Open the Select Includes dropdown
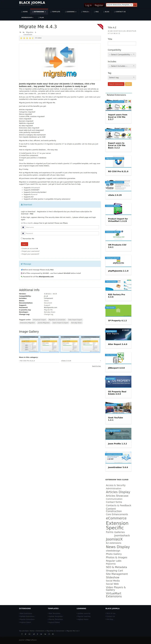 (x=122, y=66)
